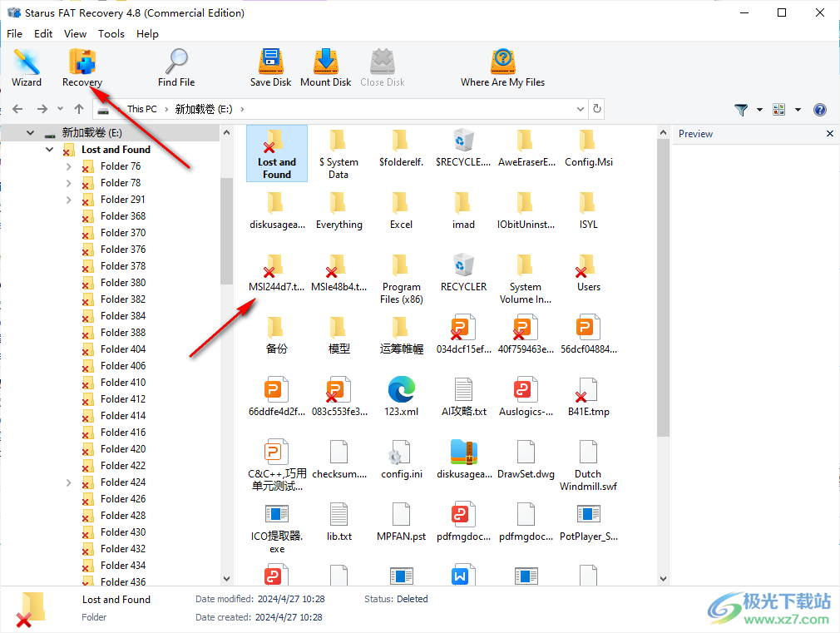Click the Save Disk icon
This screenshot has width=840, height=633.
(x=270, y=67)
